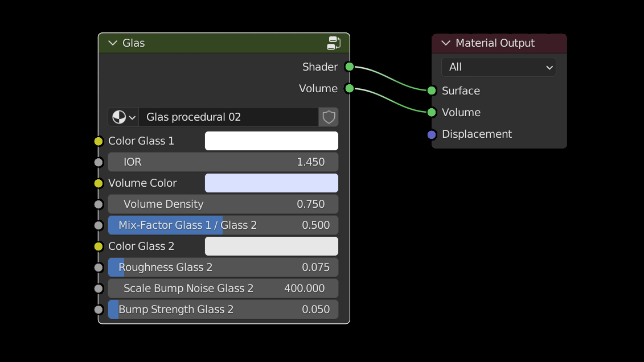
Task: Collapse the Material Output node
Action: [x=446, y=43]
